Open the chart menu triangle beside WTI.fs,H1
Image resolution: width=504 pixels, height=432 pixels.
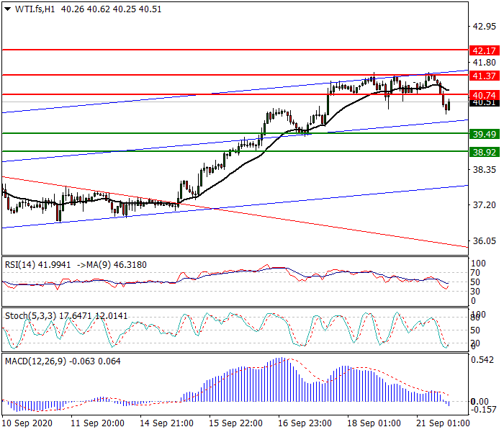8,9
